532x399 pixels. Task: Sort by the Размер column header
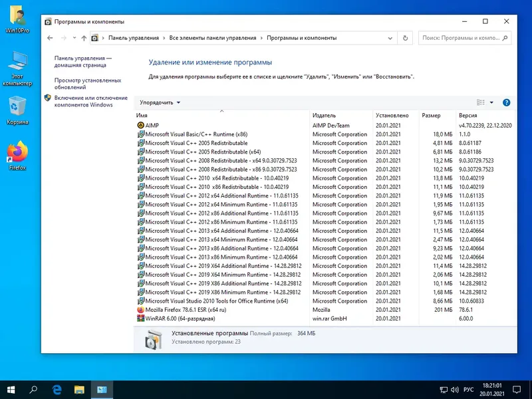click(438, 115)
